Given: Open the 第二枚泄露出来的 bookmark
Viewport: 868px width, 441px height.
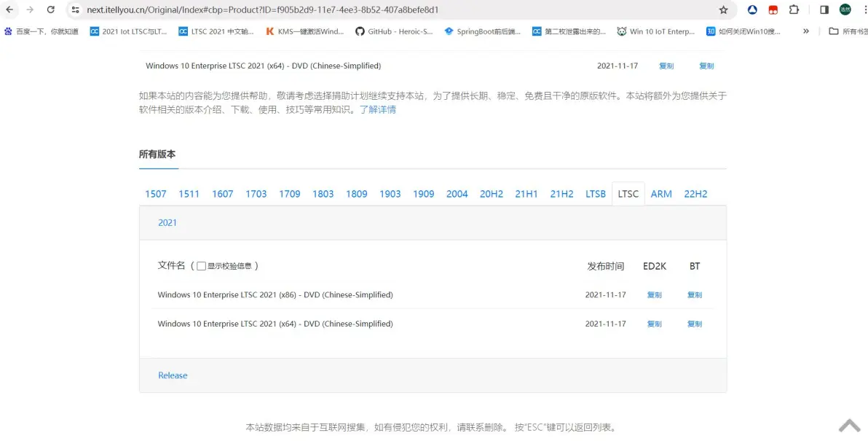Looking at the screenshot, I should [569, 31].
